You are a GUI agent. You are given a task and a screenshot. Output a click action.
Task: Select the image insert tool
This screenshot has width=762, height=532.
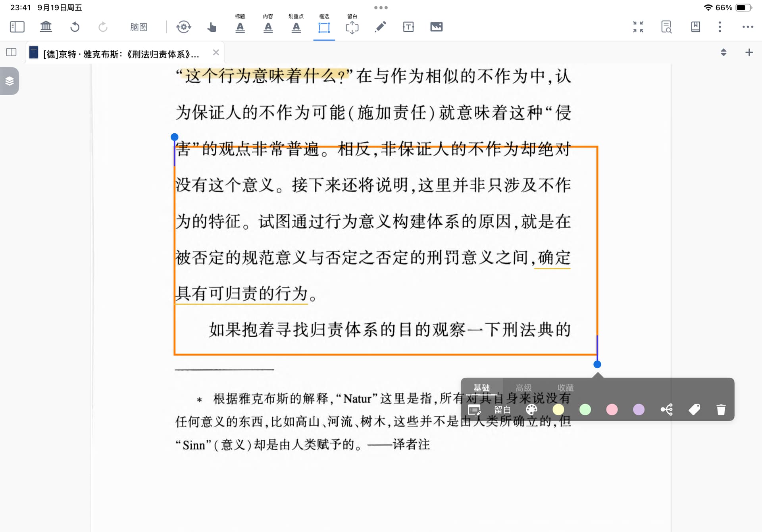pyautogui.click(x=436, y=27)
